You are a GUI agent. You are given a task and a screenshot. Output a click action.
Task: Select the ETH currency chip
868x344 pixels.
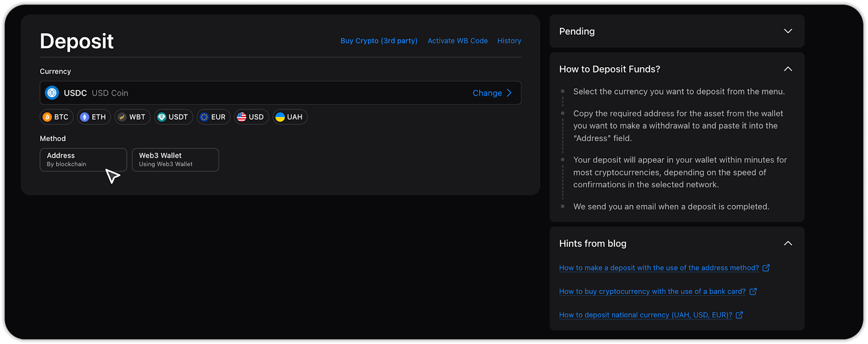click(93, 117)
